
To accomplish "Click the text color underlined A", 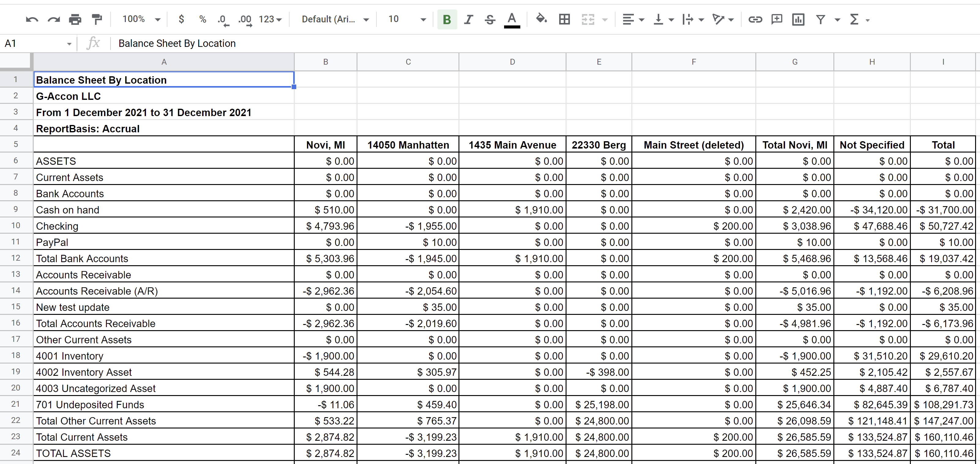I will (x=512, y=19).
